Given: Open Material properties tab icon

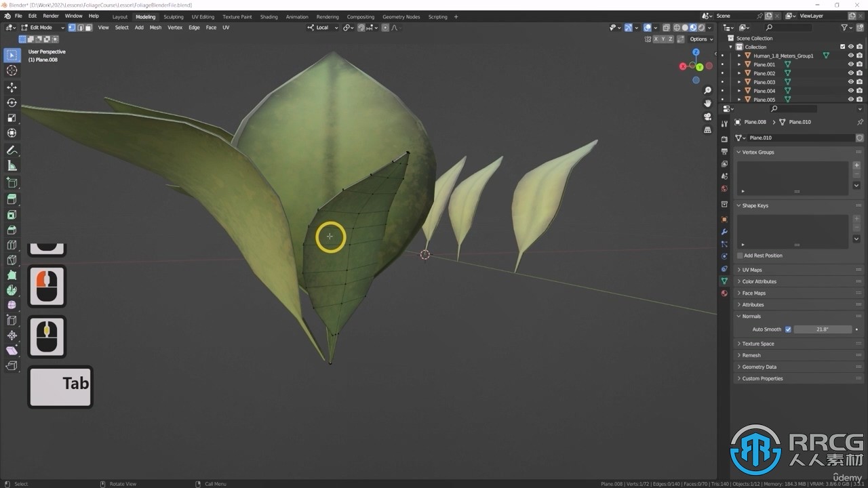Looking at the screenshot, I should pyautogui.click(x=724, y=293).
